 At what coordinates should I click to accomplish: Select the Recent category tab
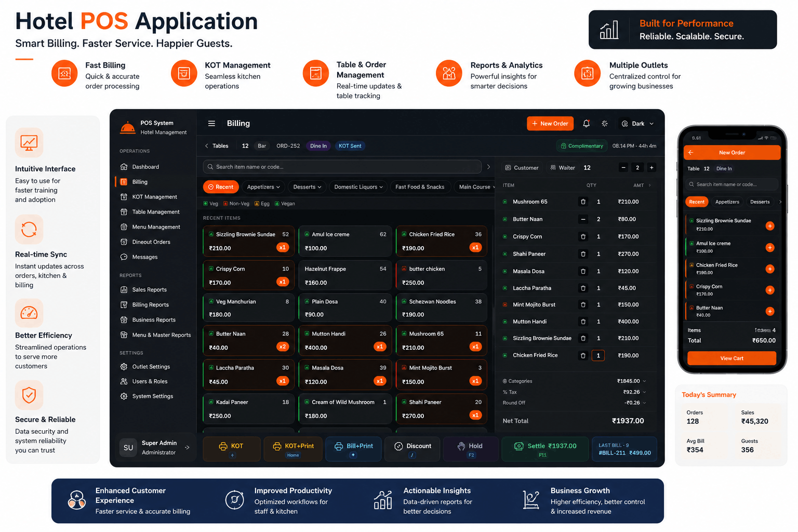(x=221, y=187)
